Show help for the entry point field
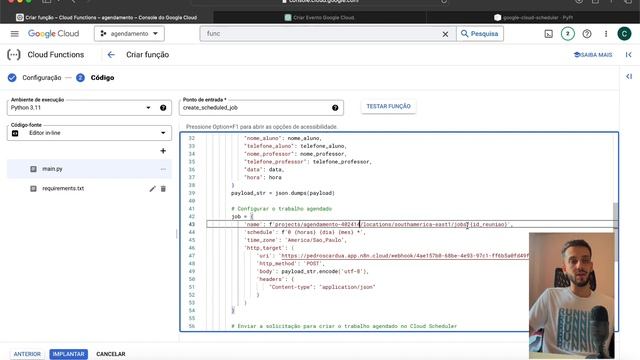The image size is (640, 360). pos(335,108)
